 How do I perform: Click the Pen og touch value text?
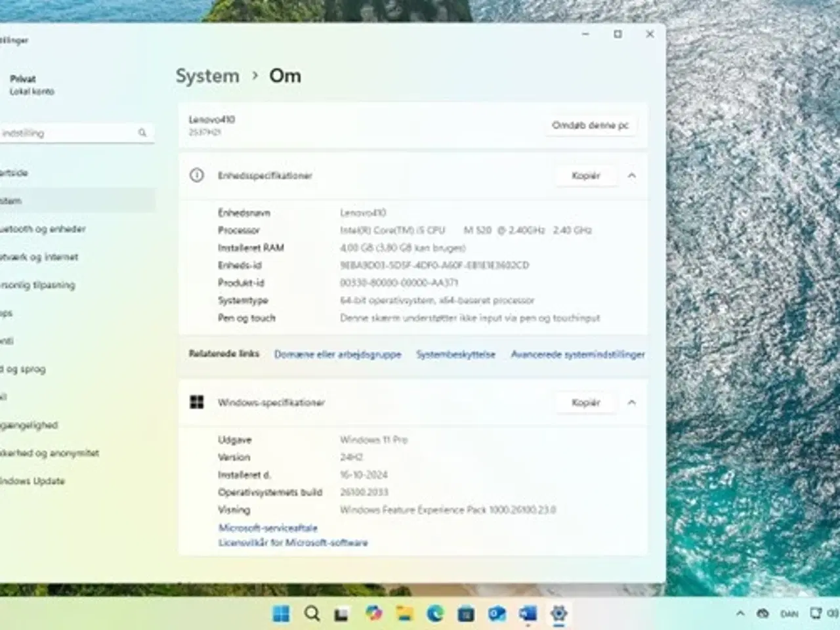[470, 318]
